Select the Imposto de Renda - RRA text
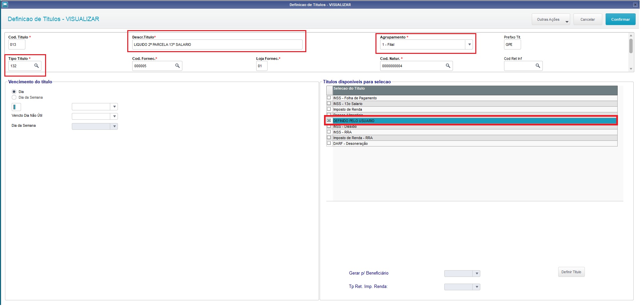Image resolution: width=644 pixels, height=307 pixels. [353, 138]
